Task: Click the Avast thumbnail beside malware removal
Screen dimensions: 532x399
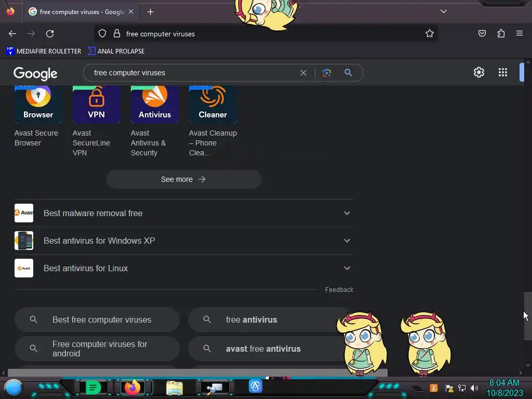Action: pyautogui.click(x=24, y=213)
